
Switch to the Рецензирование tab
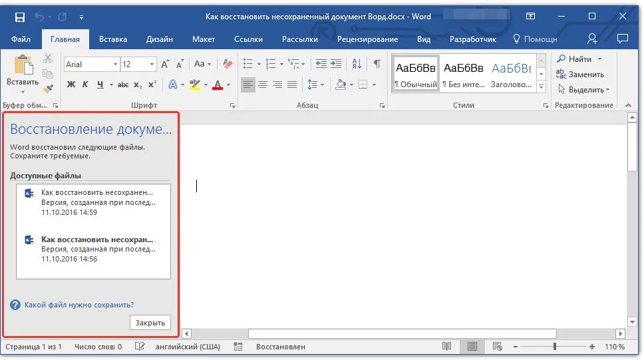368,39
